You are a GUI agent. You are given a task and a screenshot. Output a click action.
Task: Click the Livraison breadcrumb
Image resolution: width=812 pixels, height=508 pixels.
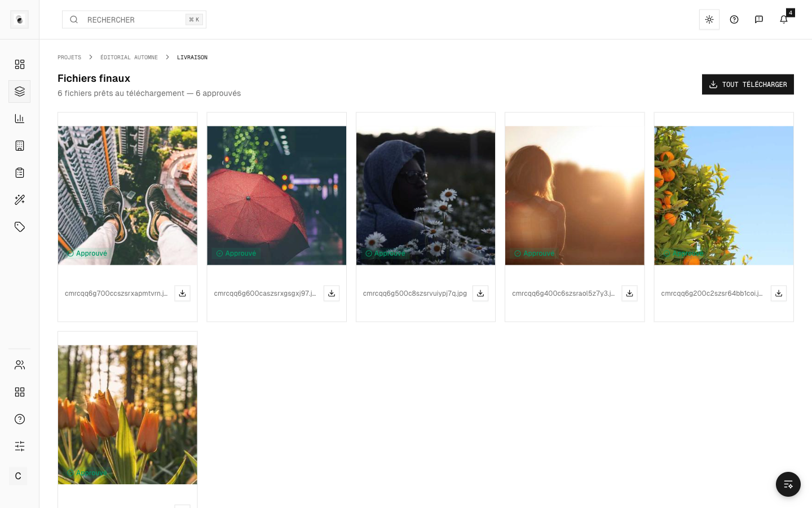tap(192, 58)
